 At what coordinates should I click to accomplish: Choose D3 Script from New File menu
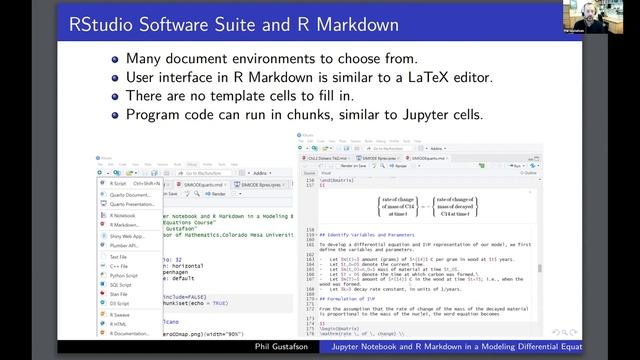(x=130, y=304)
